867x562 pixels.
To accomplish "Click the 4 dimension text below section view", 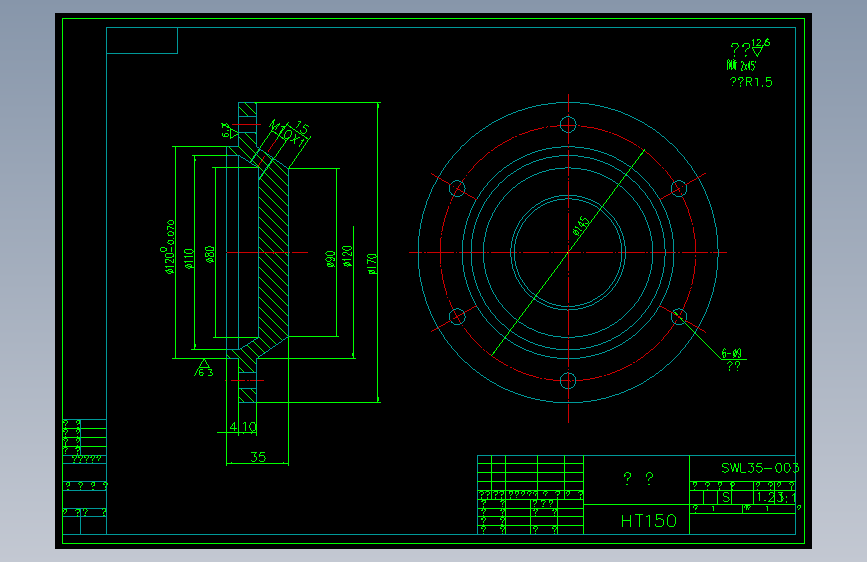I will tap(233, 427).
